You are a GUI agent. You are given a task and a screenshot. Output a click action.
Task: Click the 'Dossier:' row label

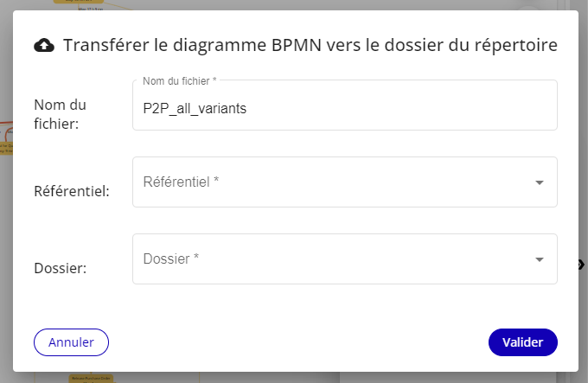pos(59,268)
